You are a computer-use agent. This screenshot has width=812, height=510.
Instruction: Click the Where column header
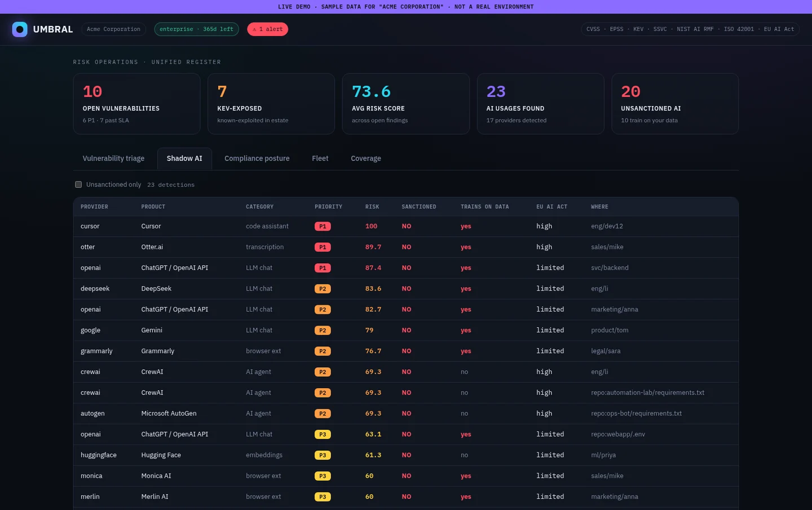tap(599, 207)
